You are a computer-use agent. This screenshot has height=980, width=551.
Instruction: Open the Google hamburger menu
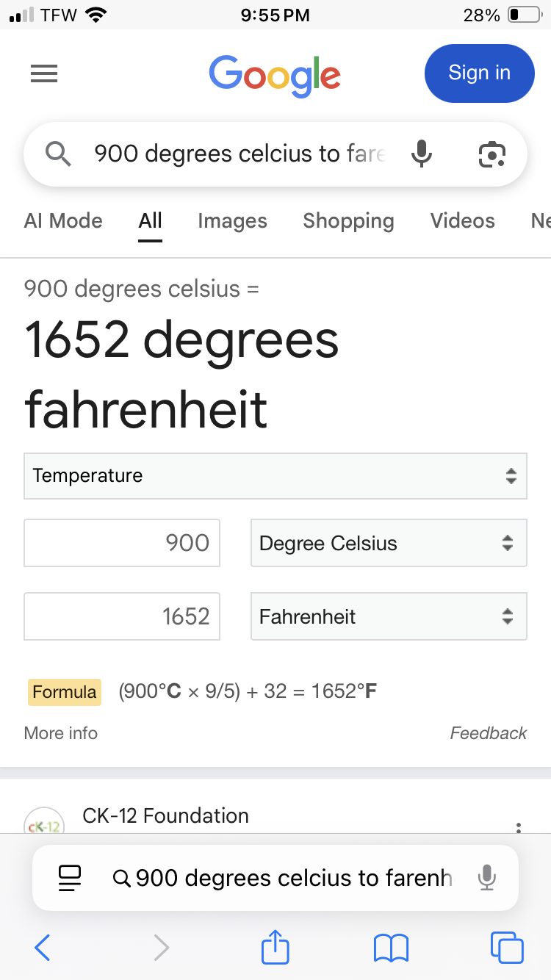click(44, 73)
